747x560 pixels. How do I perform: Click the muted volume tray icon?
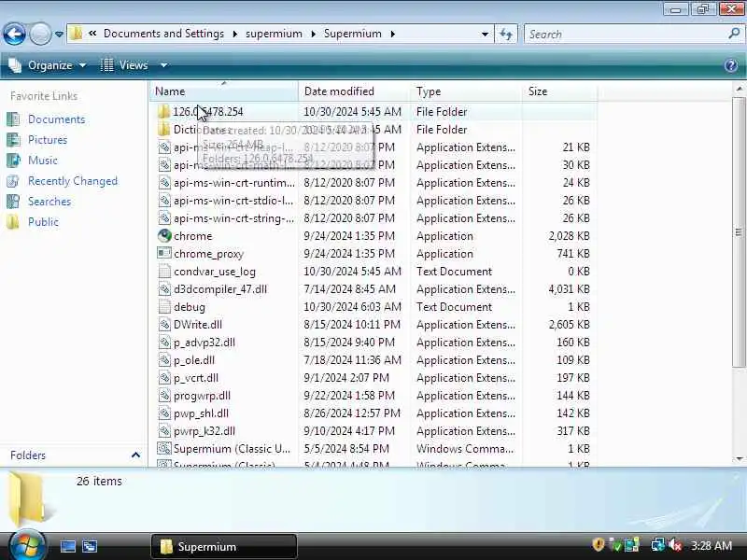pyautogui.click(x=675, y=545)
